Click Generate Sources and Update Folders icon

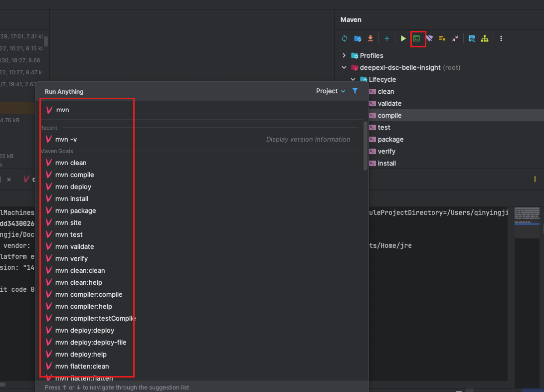pyautogui.click(x=358, y=38)
